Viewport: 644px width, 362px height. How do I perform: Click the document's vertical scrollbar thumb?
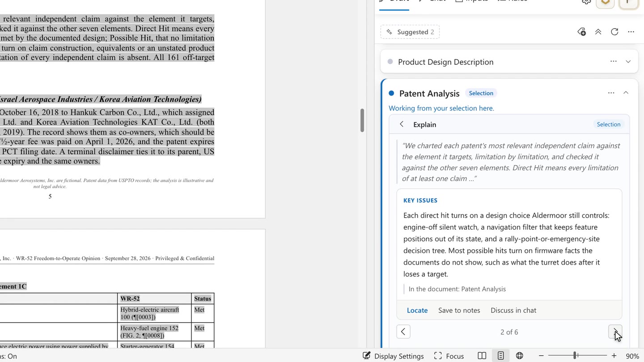pyautogui.click(x=362, y=120)
